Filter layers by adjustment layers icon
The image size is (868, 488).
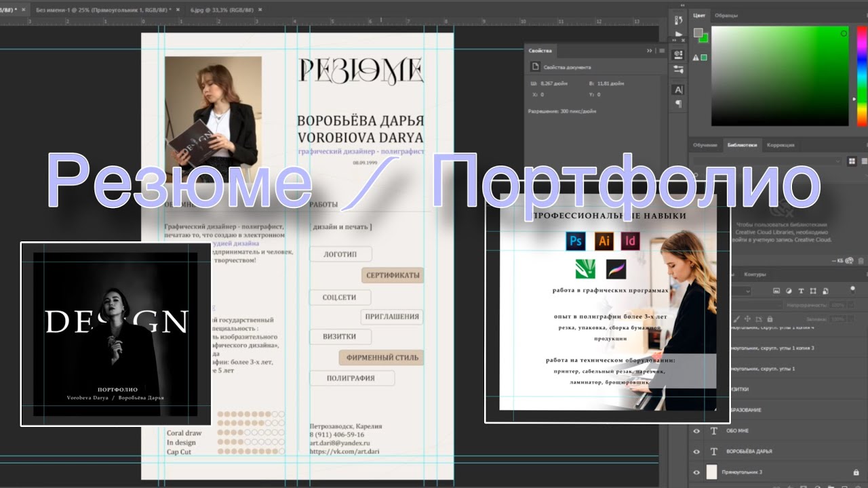[789, 290]
